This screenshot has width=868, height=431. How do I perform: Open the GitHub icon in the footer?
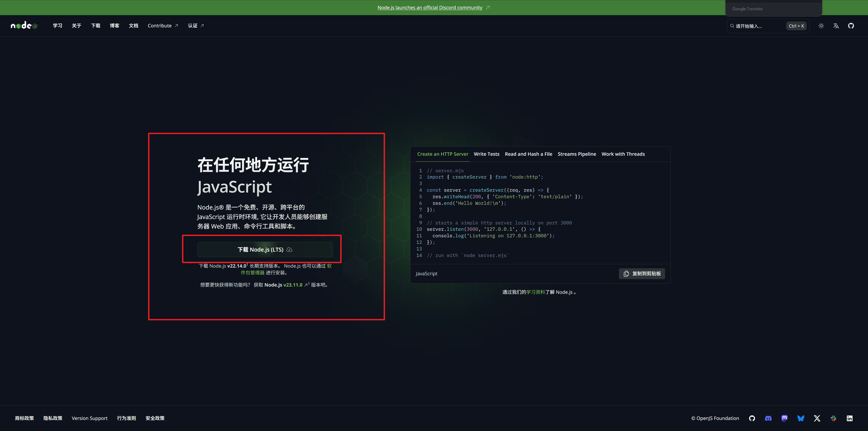tap(752, 418)
